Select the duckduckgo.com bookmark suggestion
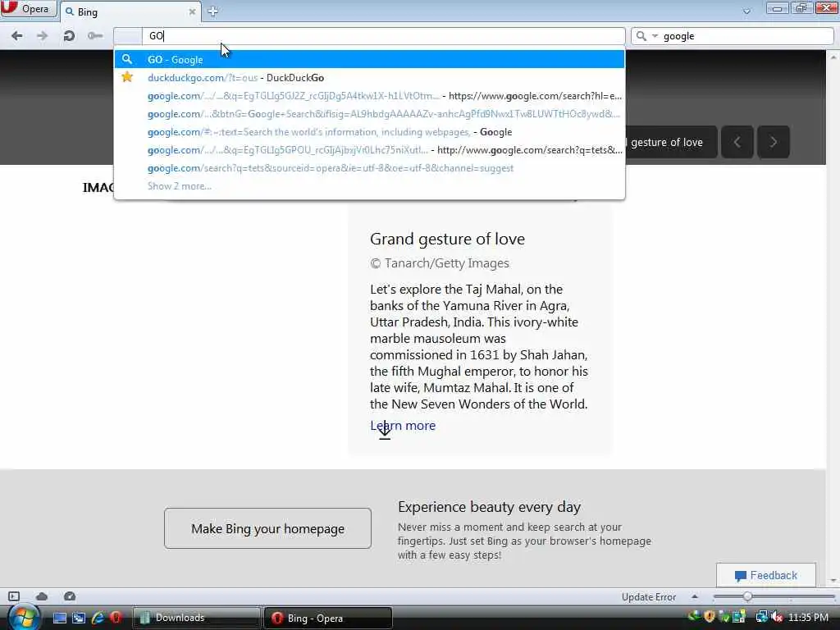Viewport: 840px width, 630px height. (369, 78)
